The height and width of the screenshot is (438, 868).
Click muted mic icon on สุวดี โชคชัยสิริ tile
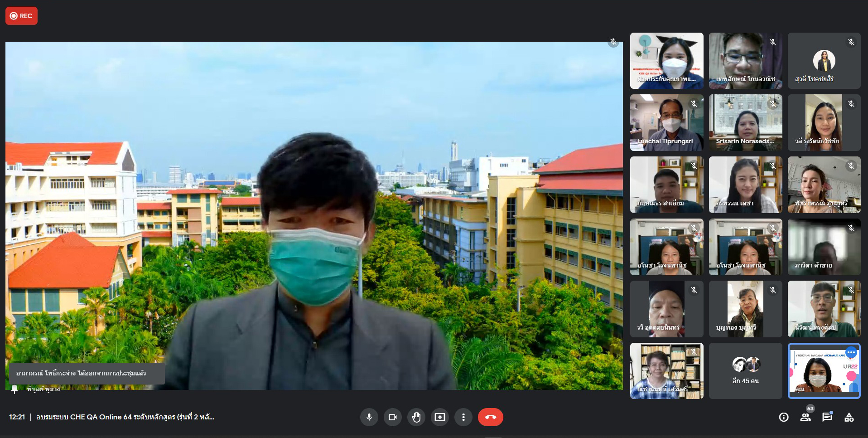click(851, 42)
